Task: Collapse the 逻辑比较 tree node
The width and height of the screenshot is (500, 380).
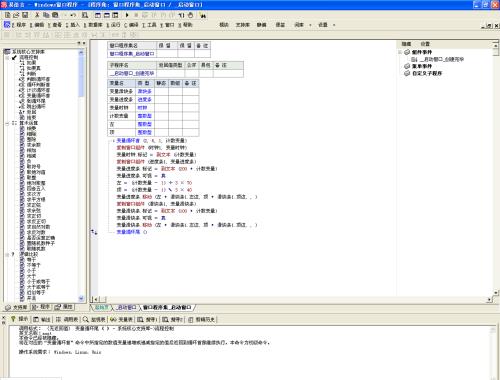Action: [x=7, y=255]
